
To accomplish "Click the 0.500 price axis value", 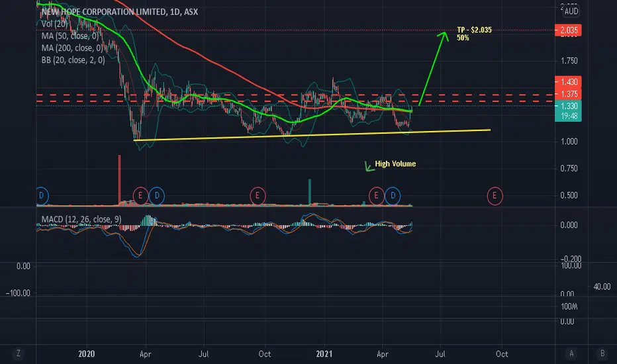I will click(x=569, y=195).
